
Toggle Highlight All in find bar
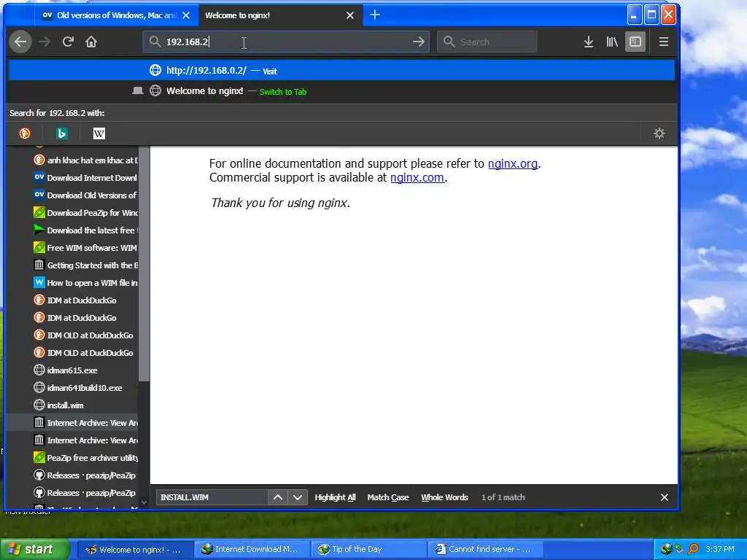click(x=335, y=497)
